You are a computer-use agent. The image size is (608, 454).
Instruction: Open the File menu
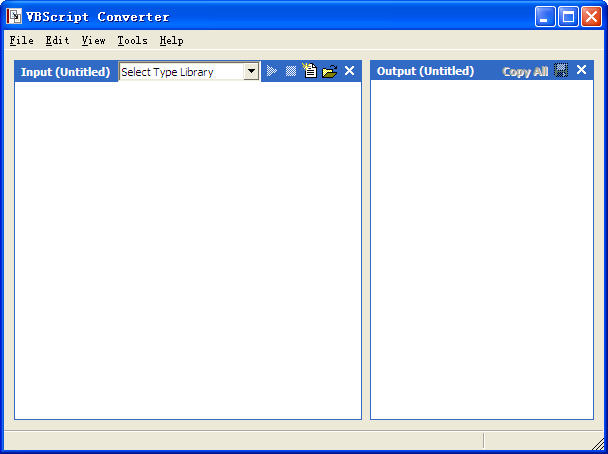point(22,40)
